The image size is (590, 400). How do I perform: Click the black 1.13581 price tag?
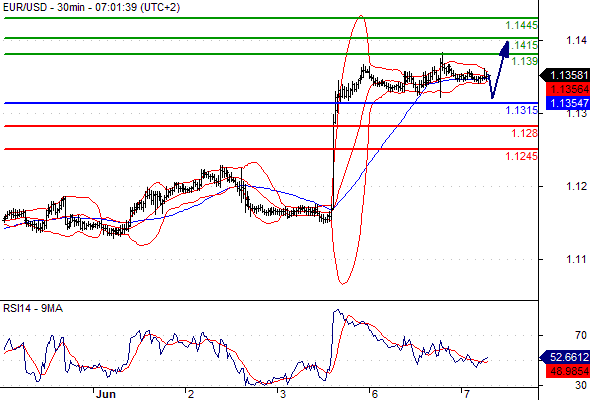click(x=565, y=75)
